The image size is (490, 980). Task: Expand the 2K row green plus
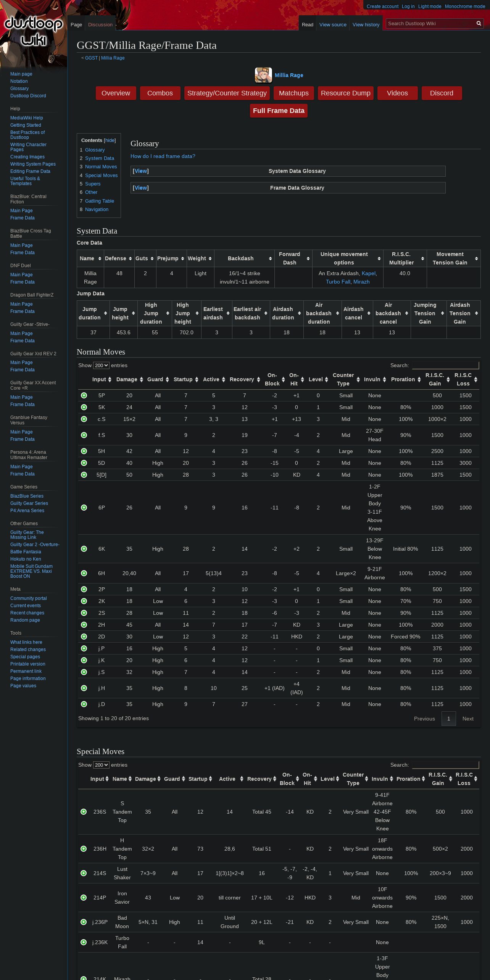pyautogui.click(x=84, y=601)
